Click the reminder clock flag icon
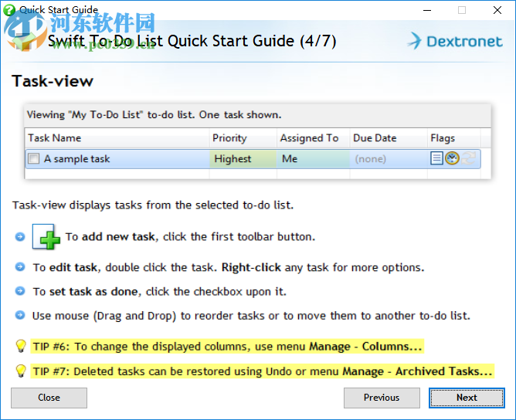The image size is (516, 420). click(x=452, y=158)
